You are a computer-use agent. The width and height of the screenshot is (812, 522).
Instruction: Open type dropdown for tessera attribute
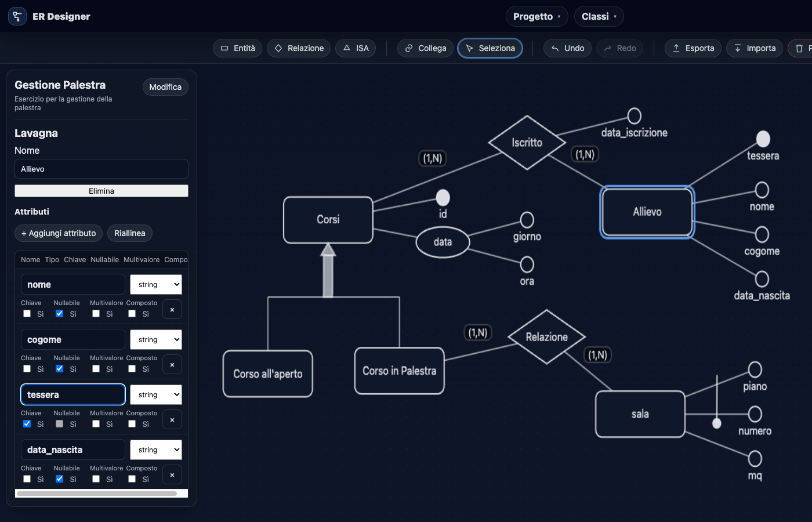(156, 395)
